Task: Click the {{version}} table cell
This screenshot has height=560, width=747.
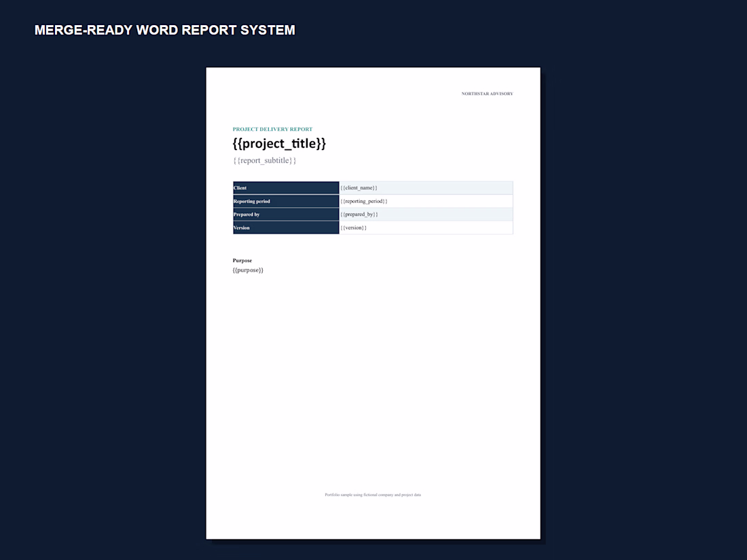Action: (426, 227)
